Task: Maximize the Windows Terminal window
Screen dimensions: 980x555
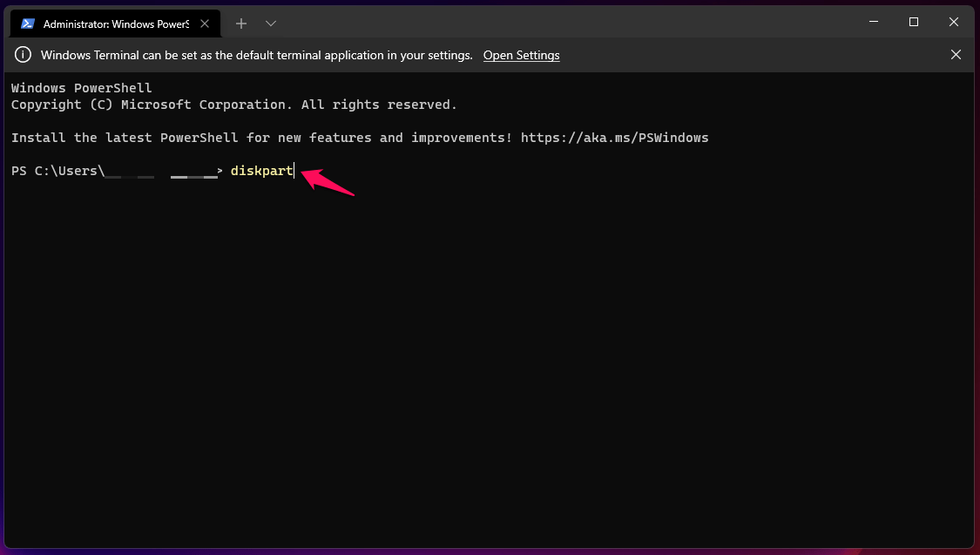Action: (x=914, y=22)
